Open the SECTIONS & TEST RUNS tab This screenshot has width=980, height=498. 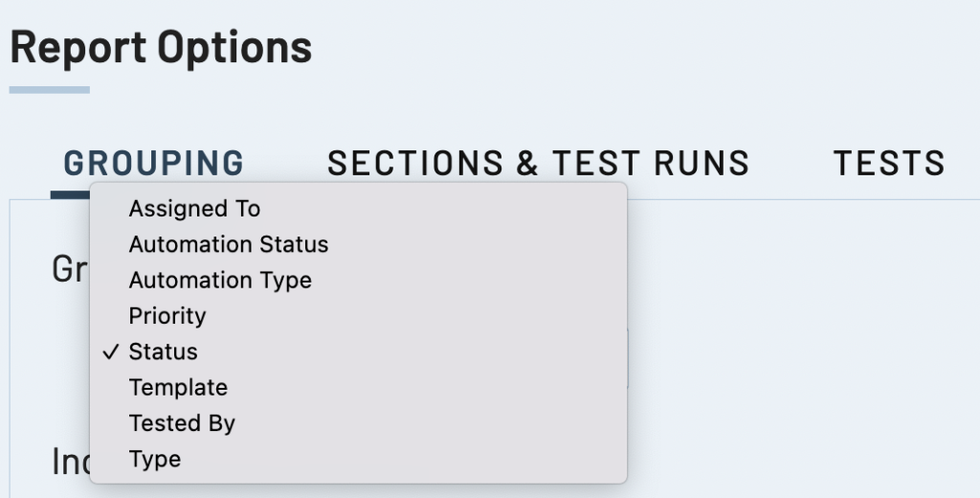click(538, 164)
